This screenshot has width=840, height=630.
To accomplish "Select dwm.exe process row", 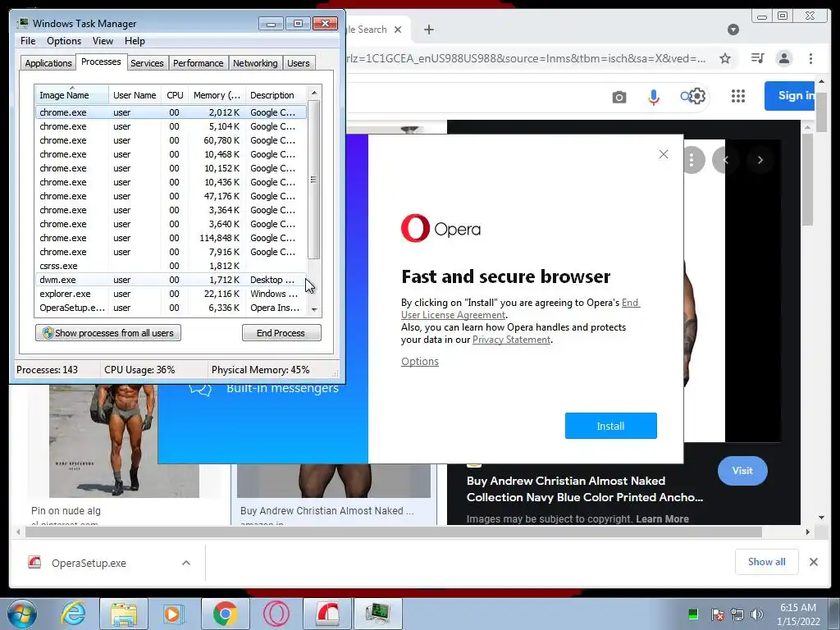I will coord(171,280).
